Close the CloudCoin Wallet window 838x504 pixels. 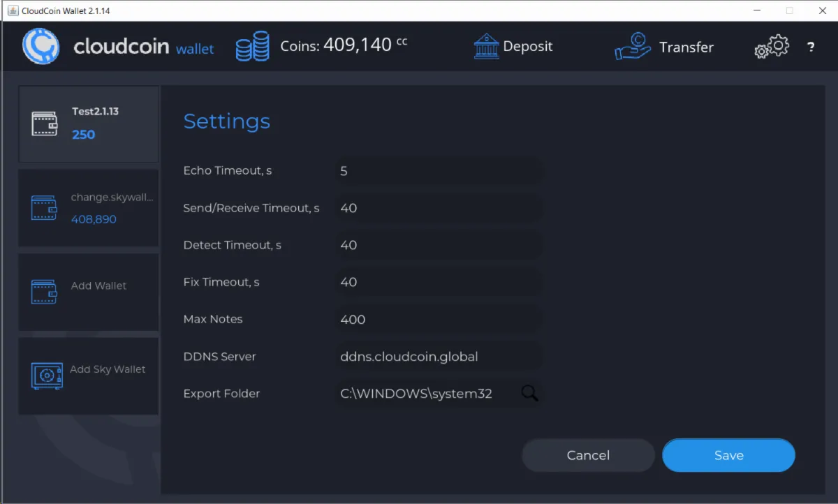822,10
